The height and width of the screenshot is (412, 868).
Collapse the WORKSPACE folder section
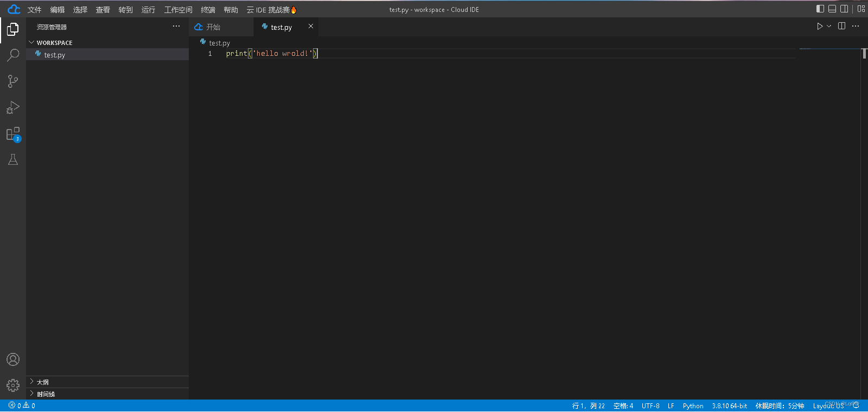coord(107,42)
